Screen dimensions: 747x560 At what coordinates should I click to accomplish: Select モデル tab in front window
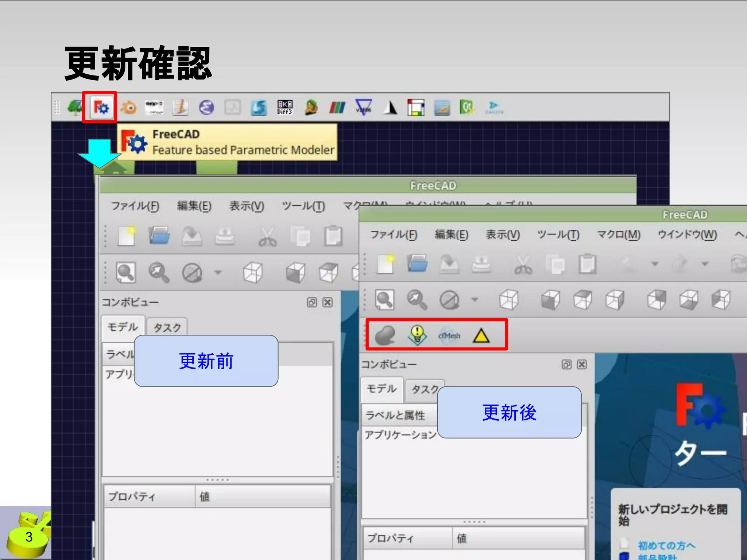pos(382,389)
